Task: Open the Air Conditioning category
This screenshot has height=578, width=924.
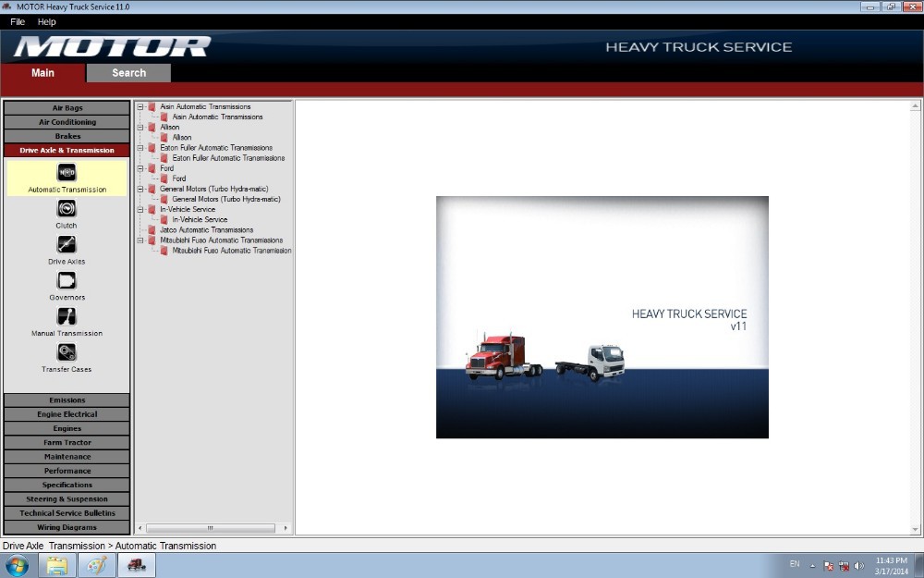Action: pyautogui.click(x=67, y=122)
